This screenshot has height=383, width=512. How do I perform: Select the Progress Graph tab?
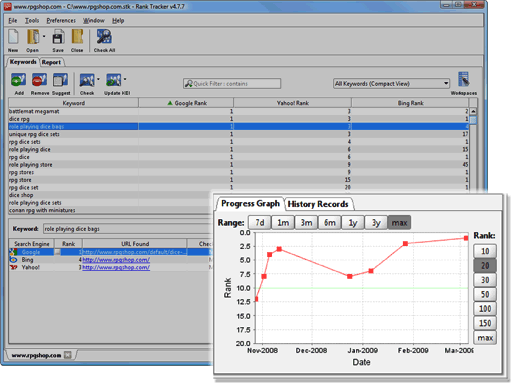pos(250,204)
